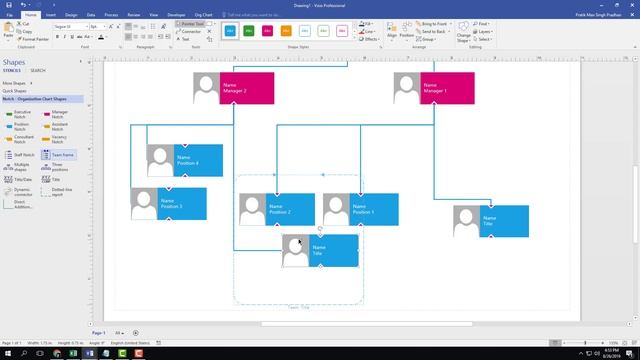The image size is (640, 360).
Task: Click the Send to Back button
Action: (433, 31)
